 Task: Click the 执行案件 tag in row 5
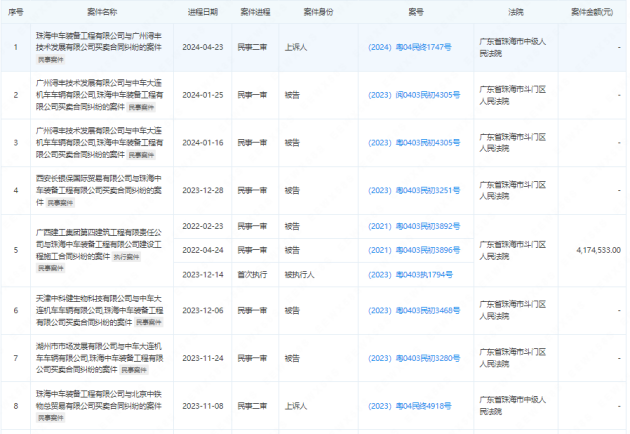coord(127,257)
